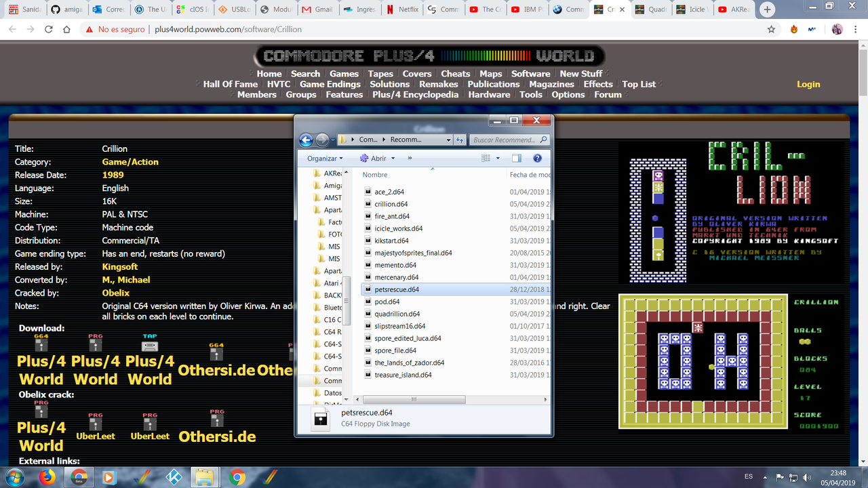The image size is (868, 488).
Task: Click Crillion title screen thumbnail
Action: [731, 213]
